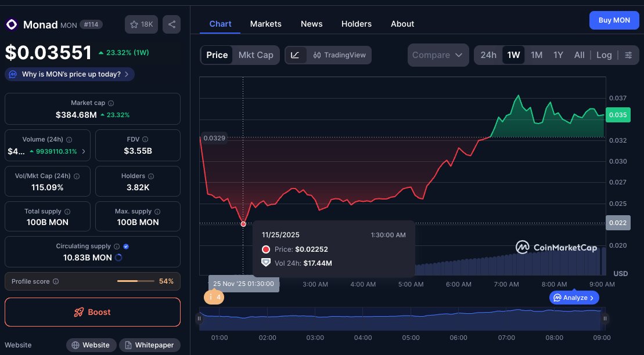Click the verified checkmark badge
The image size is (644, 355).
pyautogui.click(x=126, y=247)
